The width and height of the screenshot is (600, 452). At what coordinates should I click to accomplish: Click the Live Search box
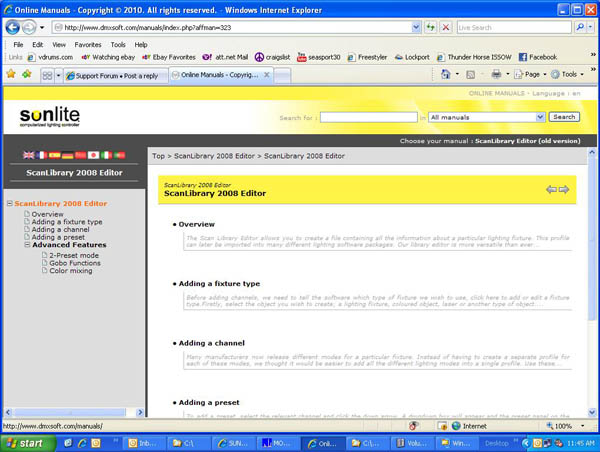[x=514, y=28]
